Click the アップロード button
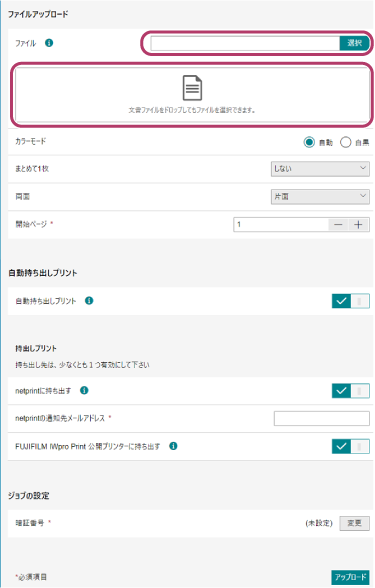The height and width of the screenshot is (588, 375). click(350, 577)
